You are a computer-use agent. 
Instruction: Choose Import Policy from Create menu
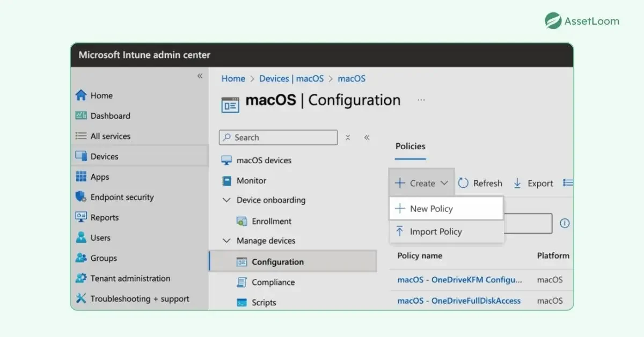(447, 231)
